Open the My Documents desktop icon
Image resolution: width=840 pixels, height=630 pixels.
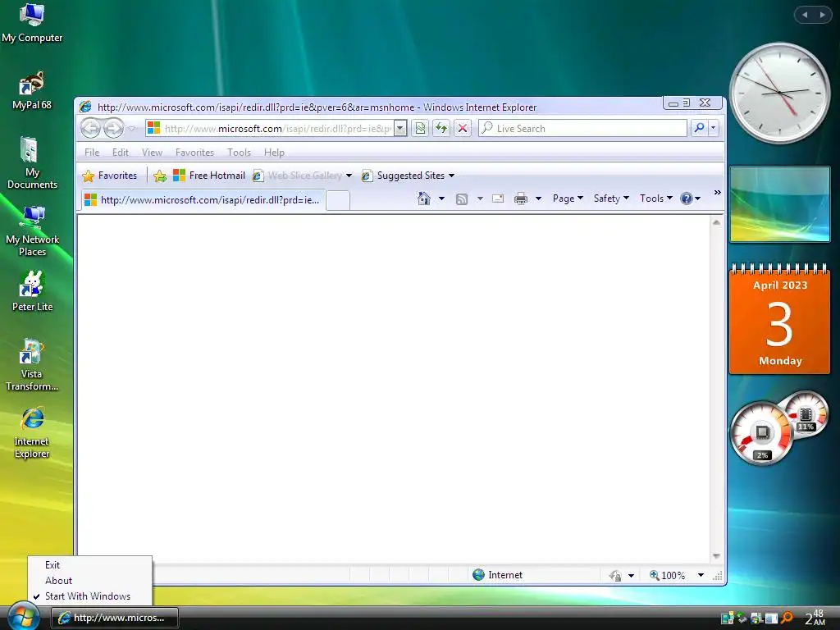pos(32,163)
